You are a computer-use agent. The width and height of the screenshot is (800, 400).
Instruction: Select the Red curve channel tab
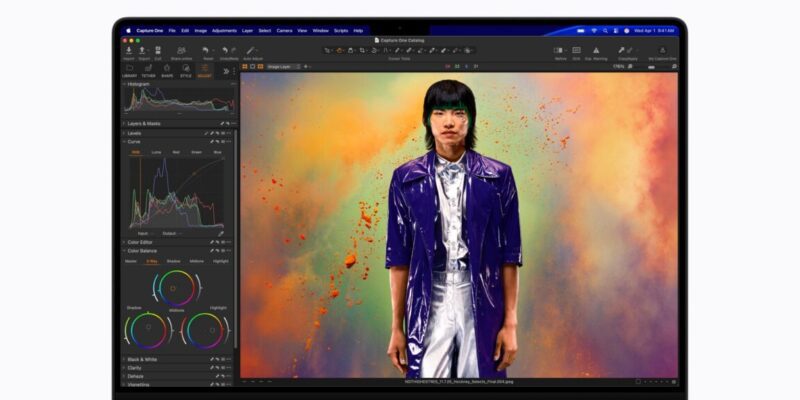176,152
